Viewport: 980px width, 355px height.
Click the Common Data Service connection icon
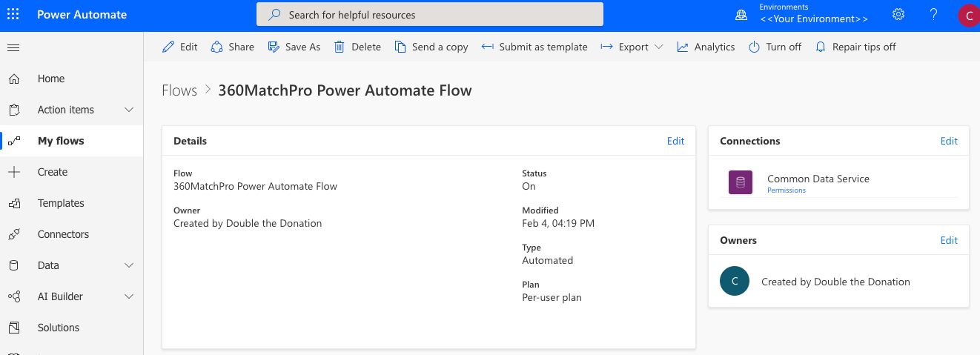click(x=741, y=182)
